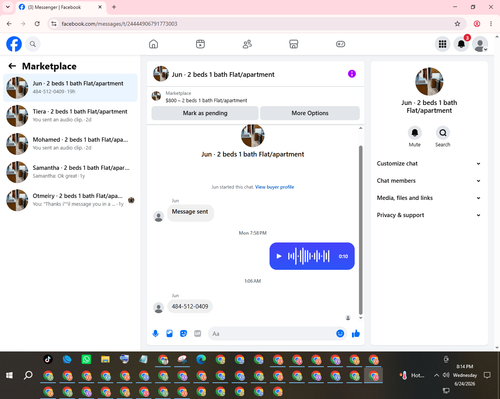
Task: Open File Explorer from taskbar
Action: click(105, 359)
